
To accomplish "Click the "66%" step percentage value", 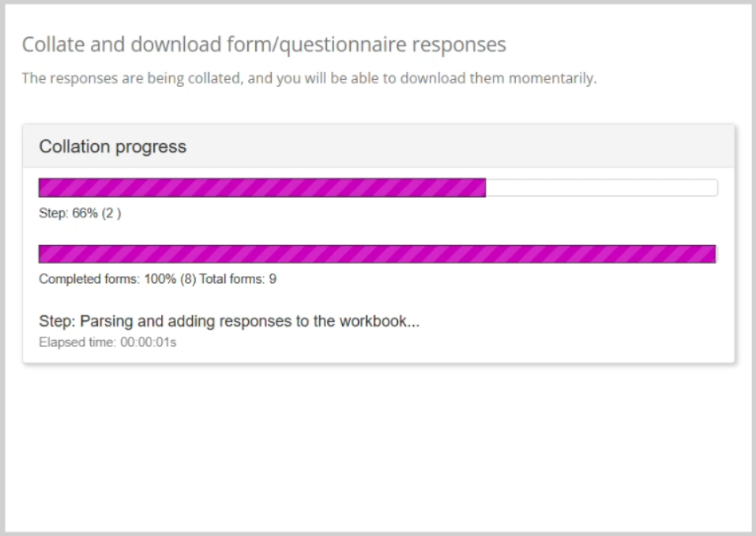I will pos(83,213).
